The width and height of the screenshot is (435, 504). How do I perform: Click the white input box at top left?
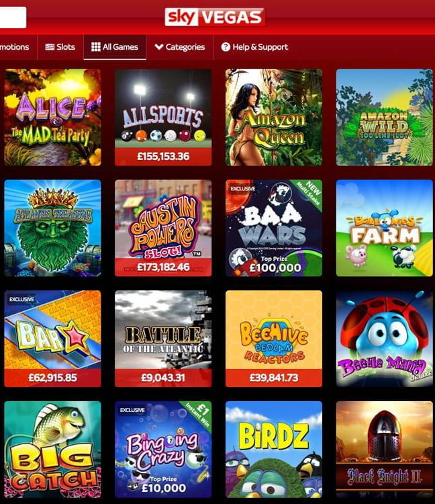point(13,17)
